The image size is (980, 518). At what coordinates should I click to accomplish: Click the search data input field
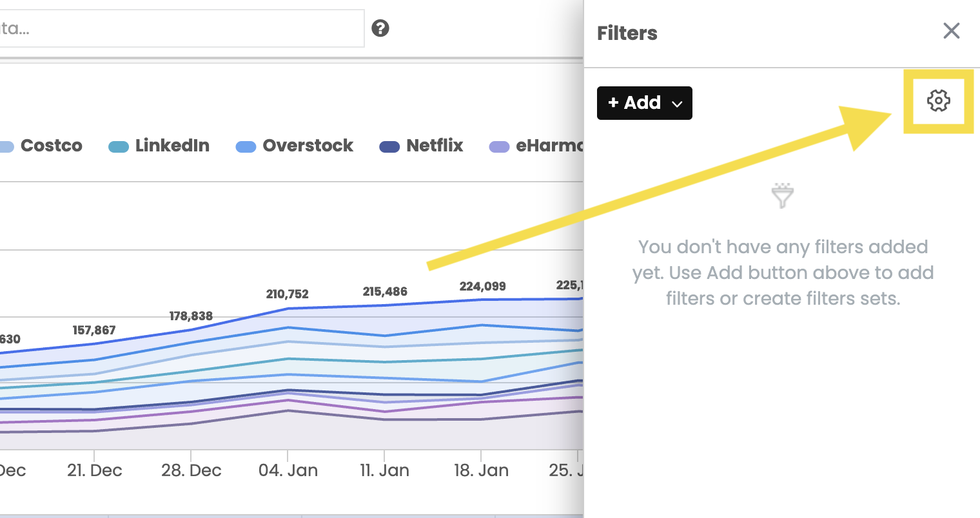tap(182, 28)
